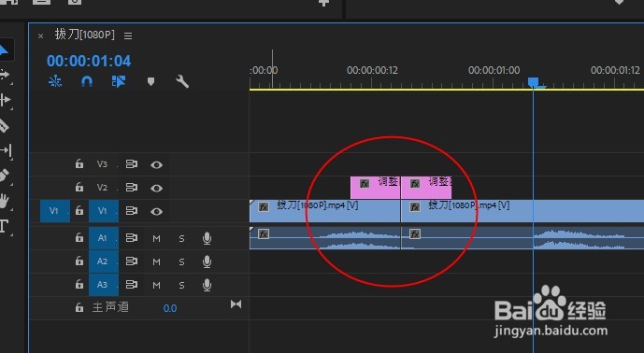Click fx badge on first audio clip

click(x=264, y=234)
